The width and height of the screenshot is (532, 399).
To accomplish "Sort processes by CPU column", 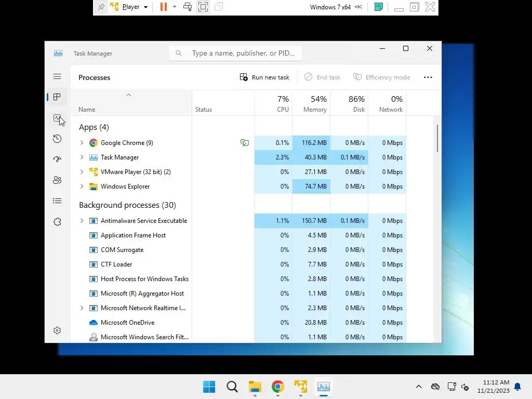I will pos(273,104).
